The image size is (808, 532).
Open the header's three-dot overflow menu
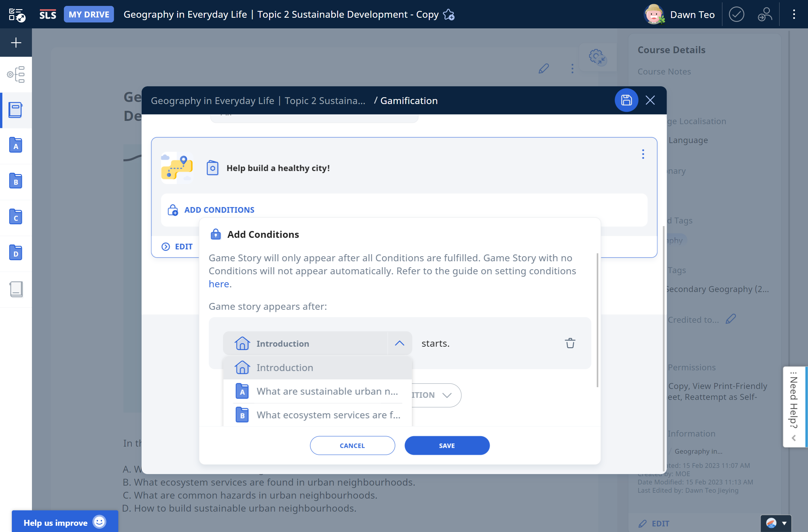click(794, 14)
